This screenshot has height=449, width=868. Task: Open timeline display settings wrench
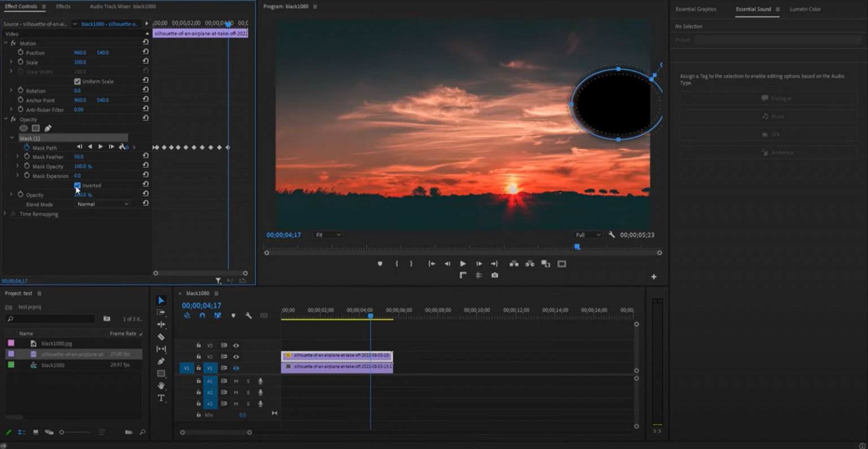(248, 316)
